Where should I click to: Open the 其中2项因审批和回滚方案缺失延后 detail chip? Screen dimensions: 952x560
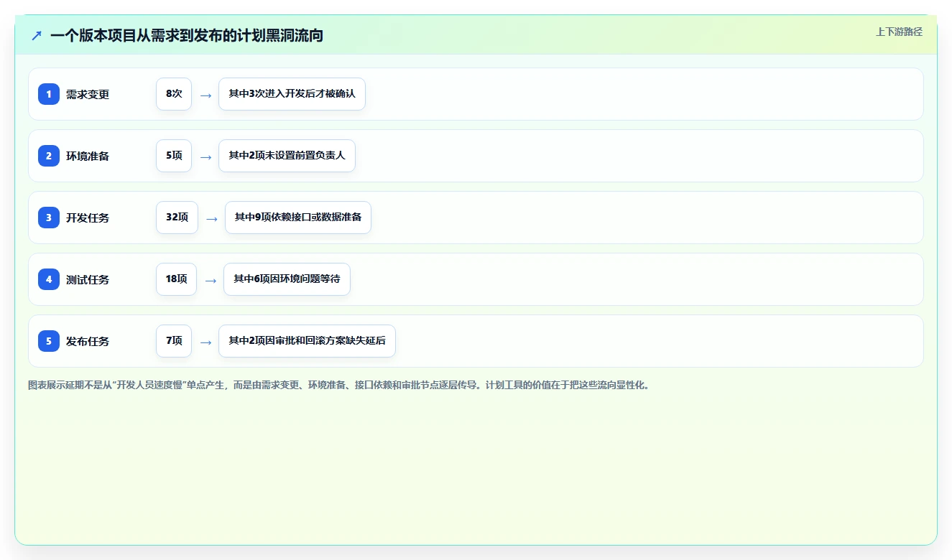click(x=307, y=341)
